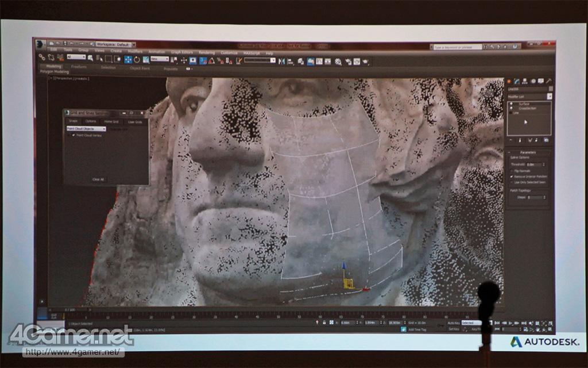Viewport: 588px width, 368px height.
Task: Enable the Flip Normals checkbox
Action: coord(512,171)
